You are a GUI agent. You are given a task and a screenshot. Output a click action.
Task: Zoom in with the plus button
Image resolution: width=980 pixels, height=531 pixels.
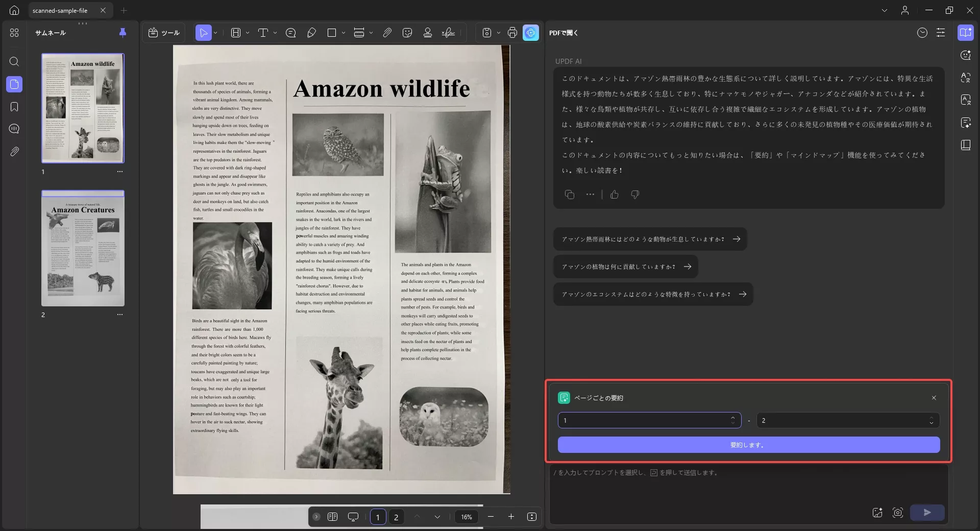coord(511,517)
